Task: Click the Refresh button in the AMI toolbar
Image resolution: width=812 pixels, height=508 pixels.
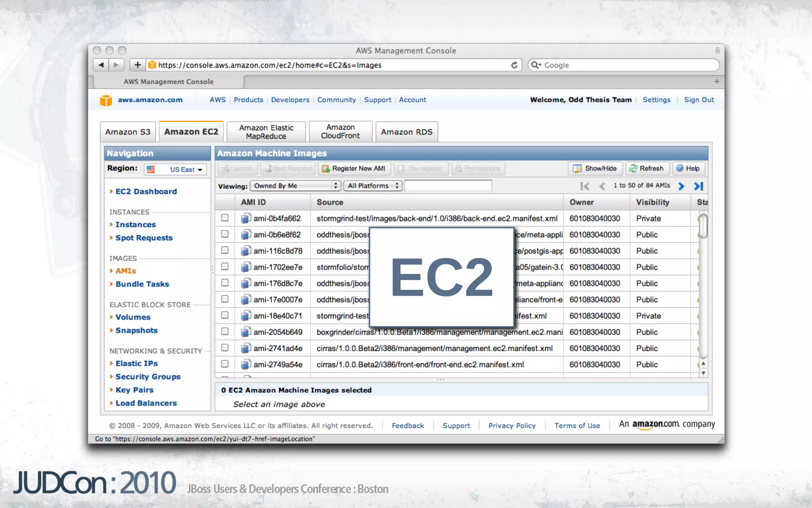Action: 647,169
